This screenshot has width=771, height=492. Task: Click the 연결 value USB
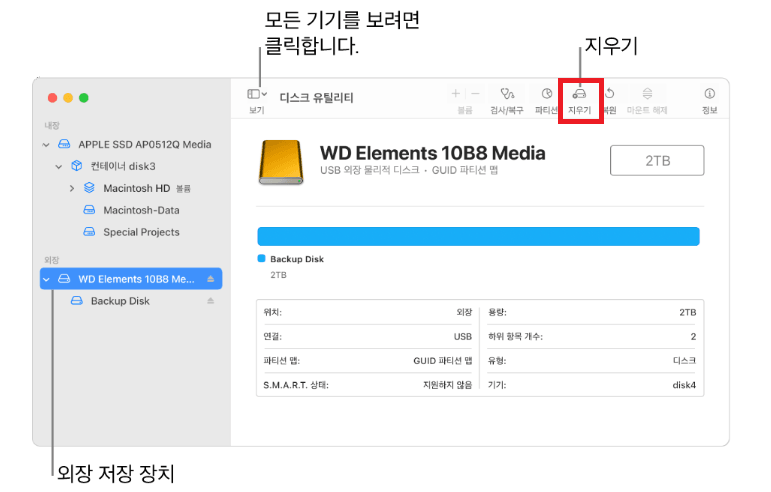click(463, 337)
